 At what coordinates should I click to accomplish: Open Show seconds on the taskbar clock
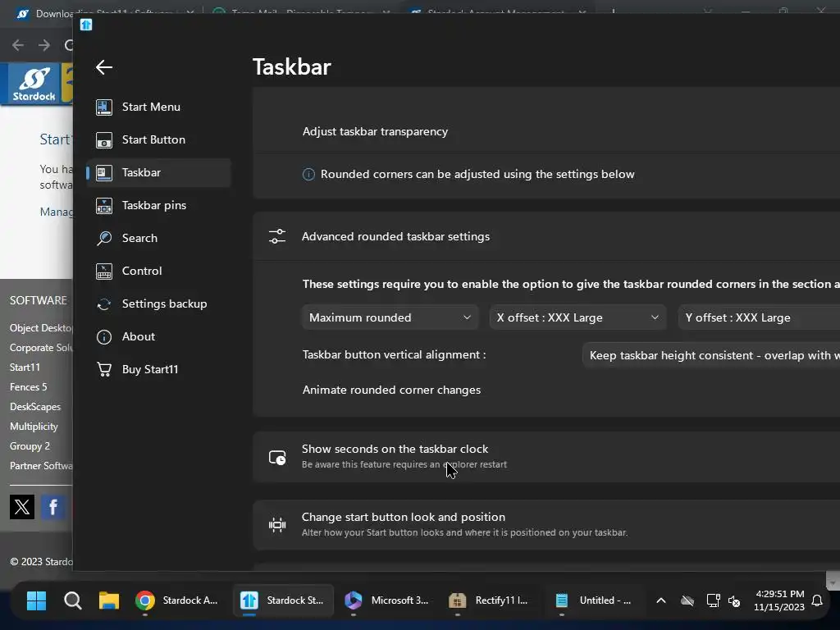(546, 456)
